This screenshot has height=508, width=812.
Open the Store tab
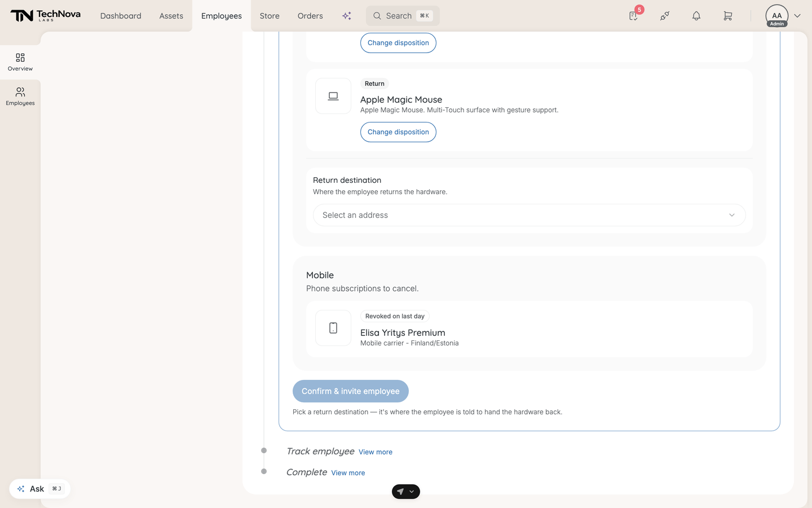[270, 16]
